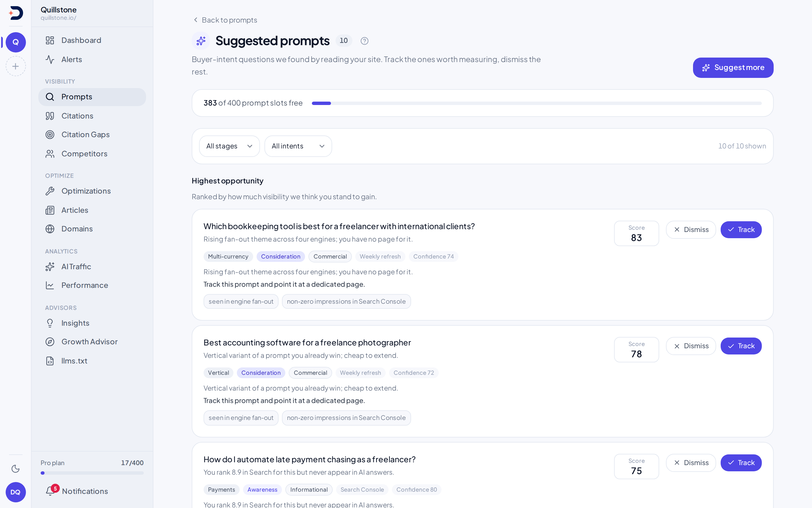812x508 pixels.
Task: Click the llms.txt file icon
Action: tap(50, 361)
